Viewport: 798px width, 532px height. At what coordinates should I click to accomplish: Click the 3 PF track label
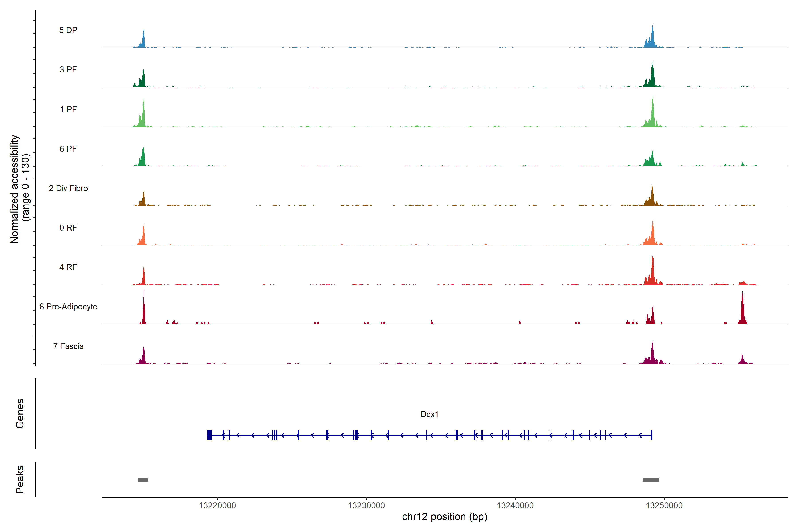coord(68,70)
